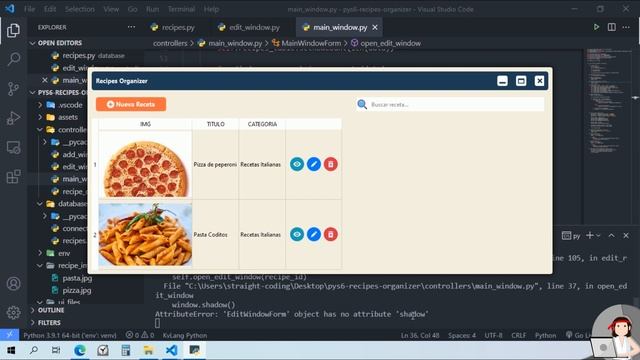Open the terminal launch profile dropdown arrow

coord(598,236)
